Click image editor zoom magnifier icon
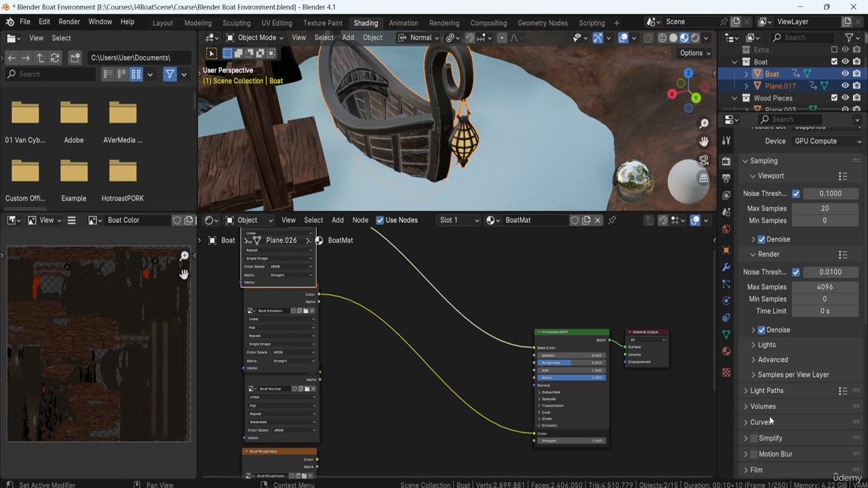 pos(184,256)
